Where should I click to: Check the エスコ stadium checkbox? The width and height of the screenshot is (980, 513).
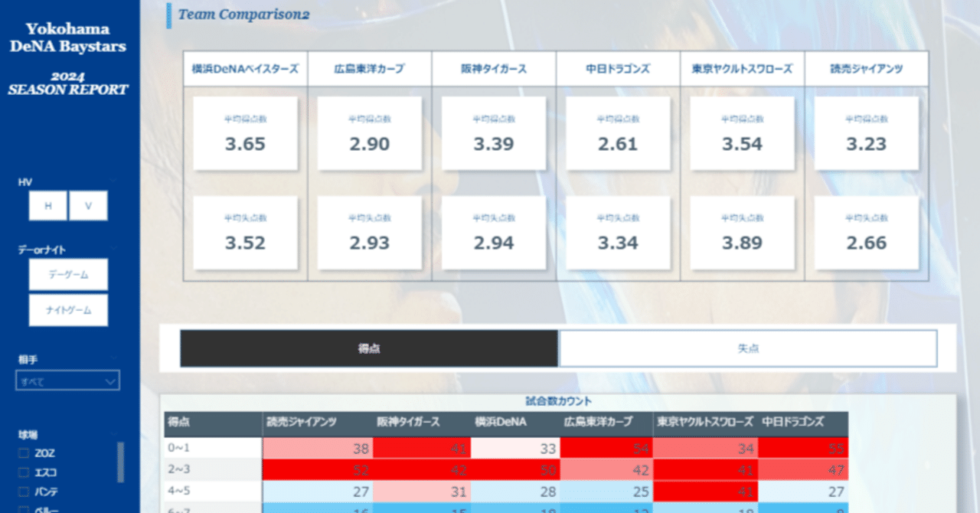[24, 472]
